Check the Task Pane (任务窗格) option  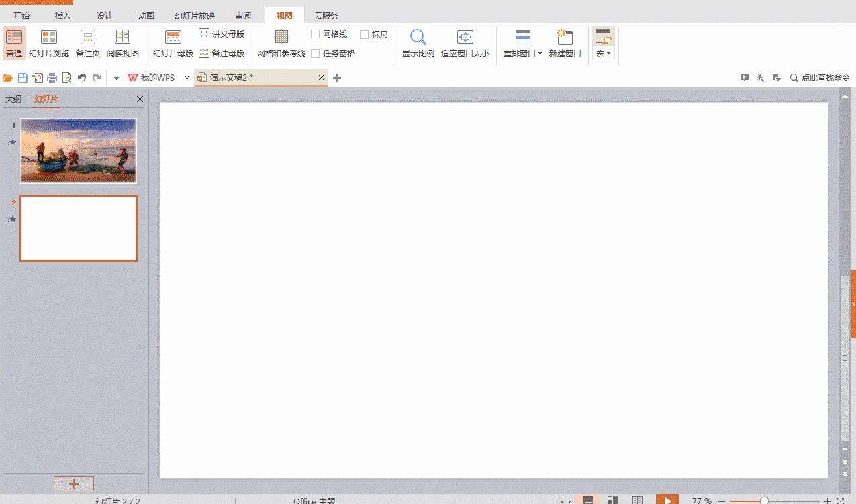(316, 53)
